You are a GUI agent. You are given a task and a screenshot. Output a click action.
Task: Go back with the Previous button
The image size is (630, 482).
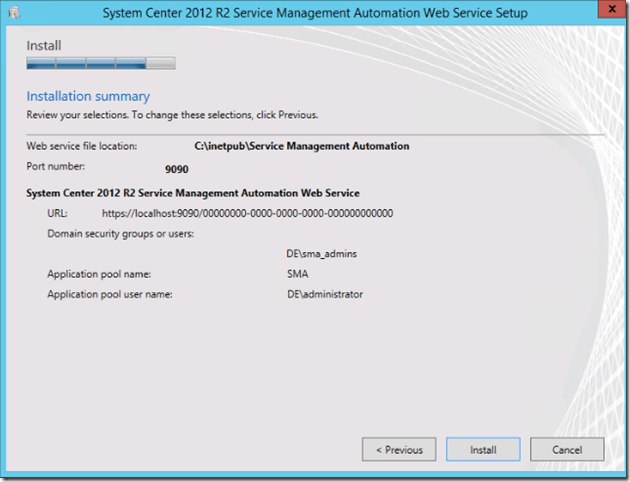pyautogui.click(x=399, y=450)
